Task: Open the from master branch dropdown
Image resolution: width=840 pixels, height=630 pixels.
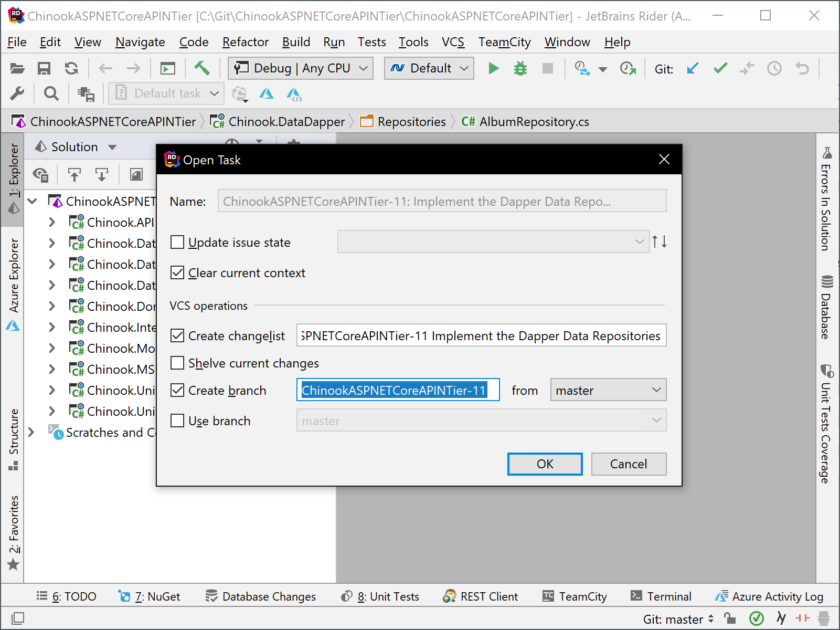Action: [608, 390]
